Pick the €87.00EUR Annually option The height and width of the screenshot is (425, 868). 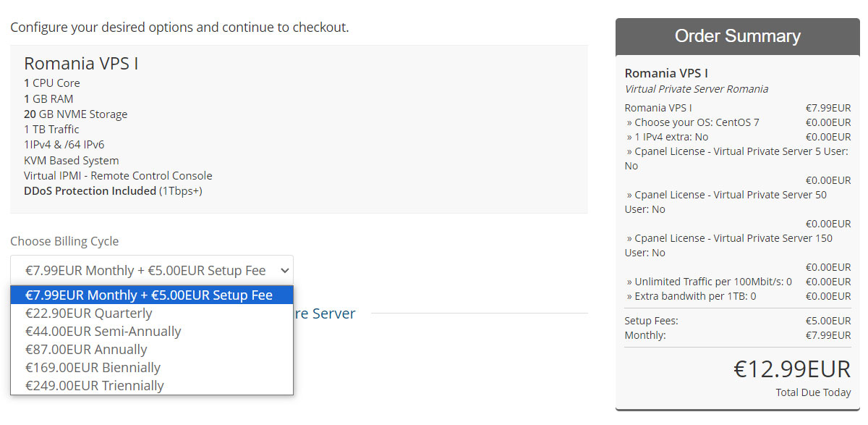click(152, 349)
